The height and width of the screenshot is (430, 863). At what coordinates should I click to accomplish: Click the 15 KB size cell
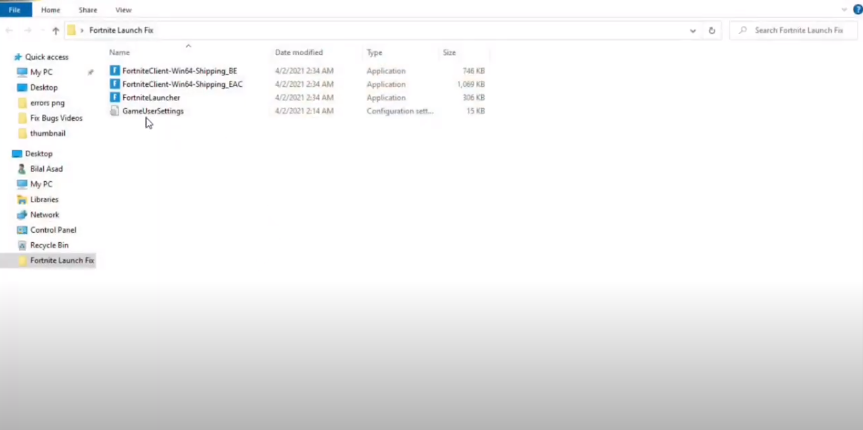point(476,111)
